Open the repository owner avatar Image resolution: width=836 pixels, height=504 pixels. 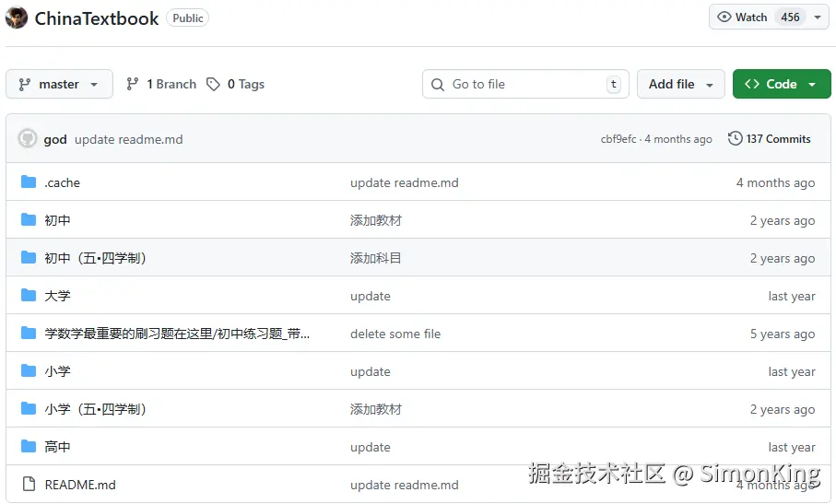(x=16, y=18)
